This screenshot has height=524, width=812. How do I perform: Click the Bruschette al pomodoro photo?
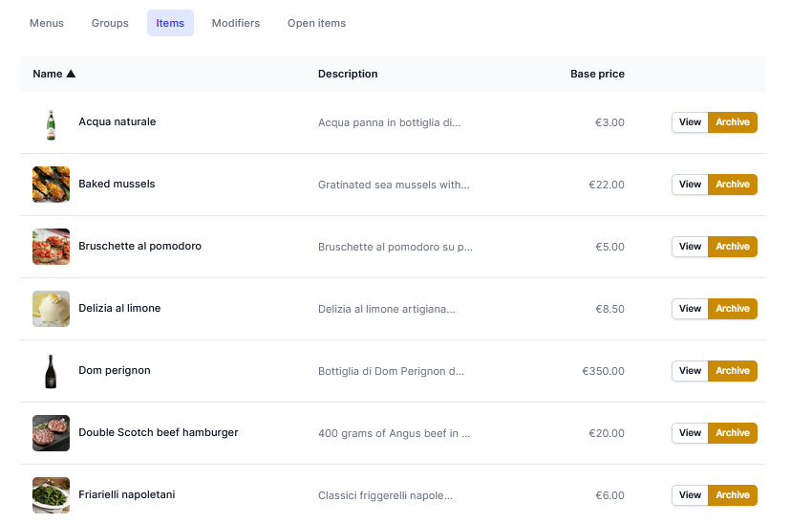pyautogui.click(x=51, y=247)
